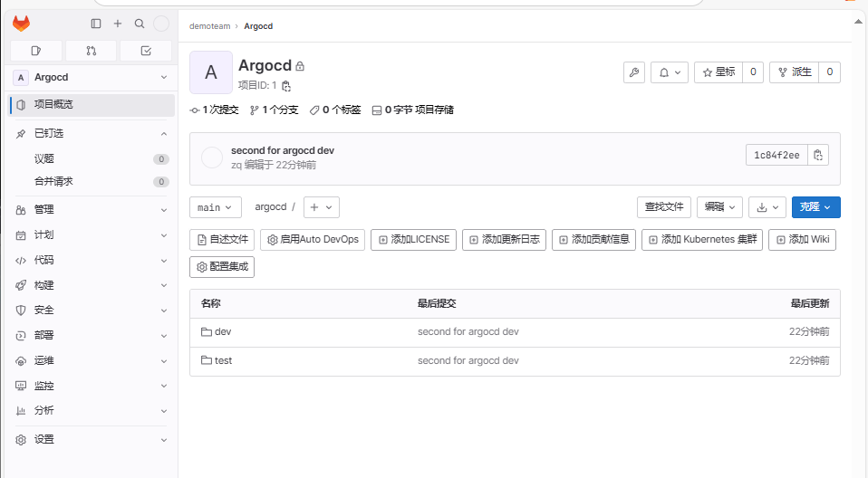The width and height of the screenshot is (868, 478).
Task: Open the GitLab logo home link
Action: [x=21, y=24]
